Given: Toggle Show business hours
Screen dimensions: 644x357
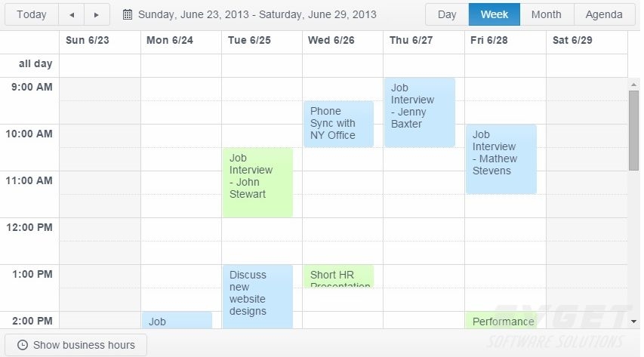Looking at the screenshot, I should pos(75,345).
